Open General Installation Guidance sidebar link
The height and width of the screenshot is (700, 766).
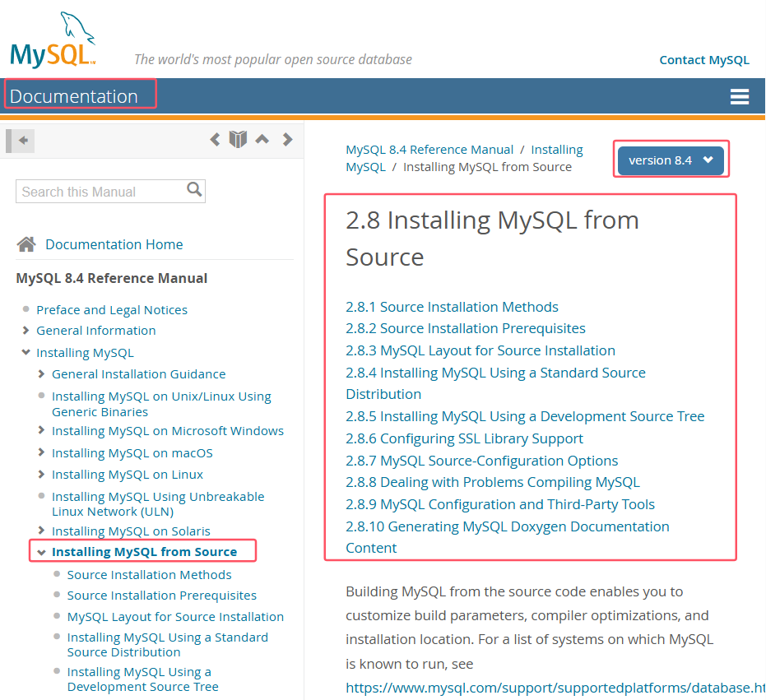[139, 374]
